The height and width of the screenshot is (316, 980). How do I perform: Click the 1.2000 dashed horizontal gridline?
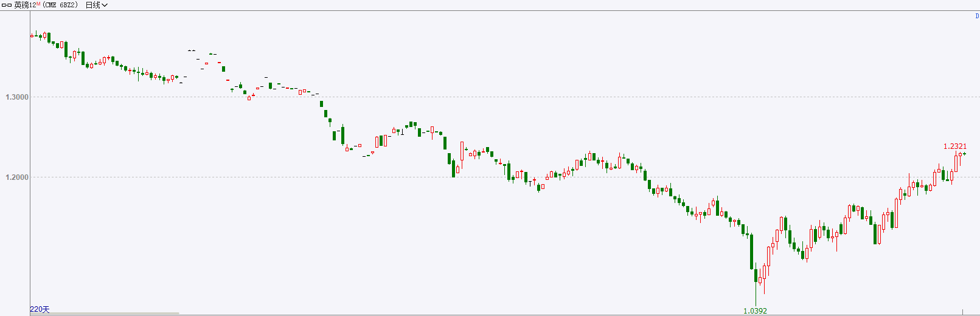(x=505, y=177)
